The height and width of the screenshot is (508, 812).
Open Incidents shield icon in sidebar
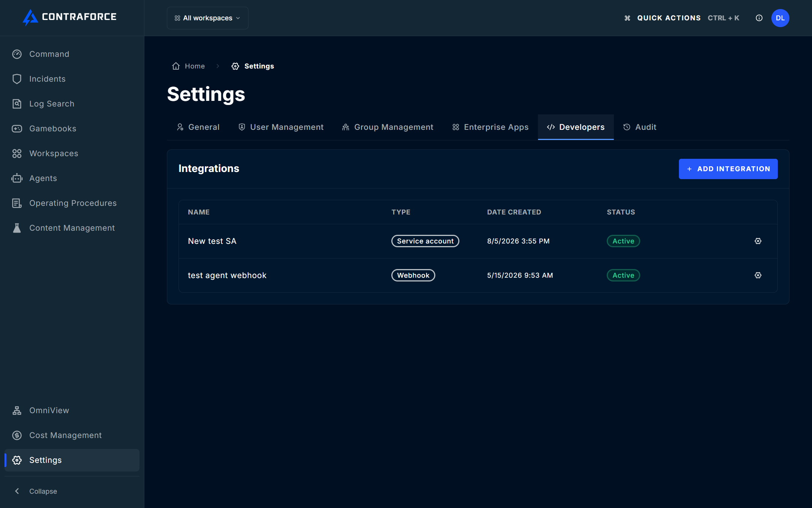coord(17,79)
